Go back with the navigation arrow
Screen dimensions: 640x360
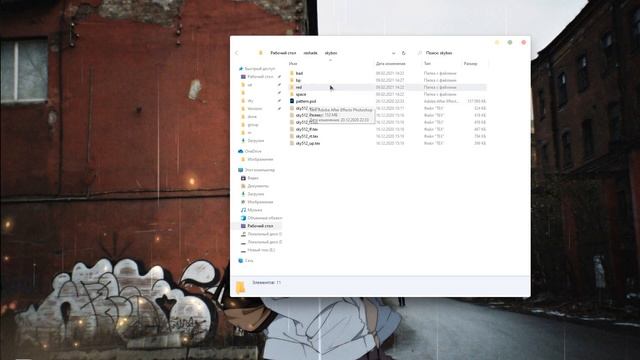coord(237,53)
